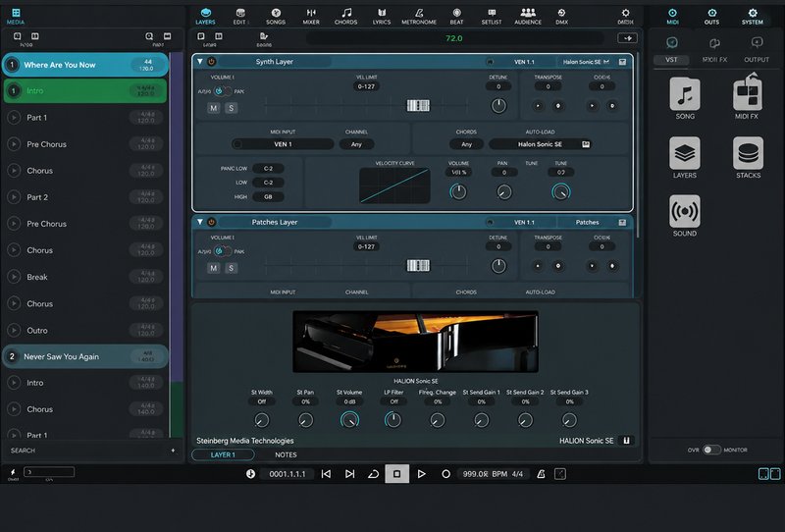Select the Stacks icon
Image resolution: width=785 pixels, height=532 pixels.
pyautogui.click(x=748, y=153)
